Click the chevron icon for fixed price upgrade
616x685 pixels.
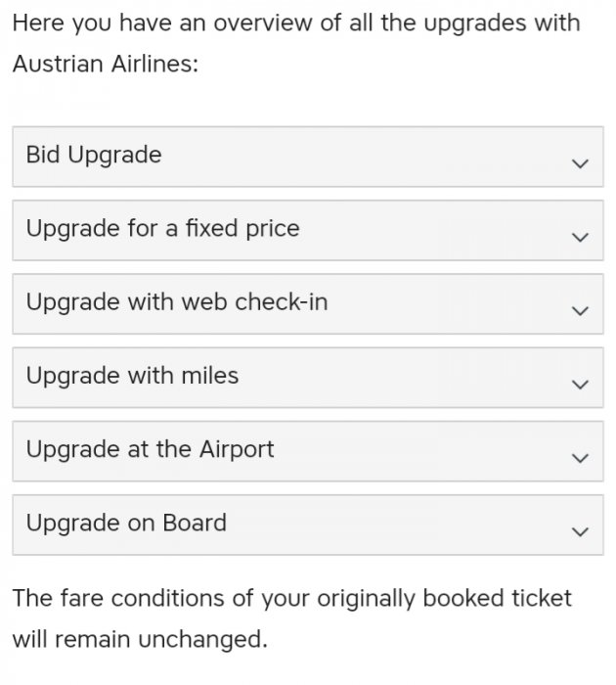click(x=580, y=237)
